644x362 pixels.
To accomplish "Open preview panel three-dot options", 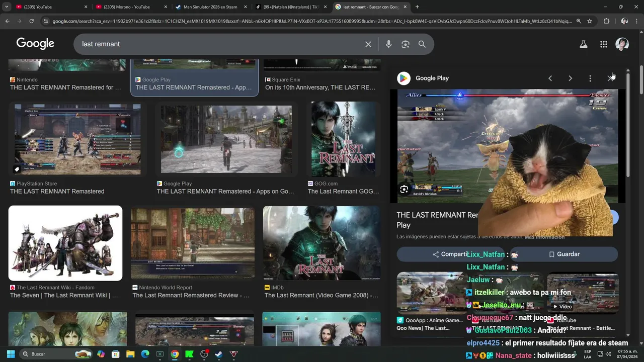I will [x=590, y=78].
